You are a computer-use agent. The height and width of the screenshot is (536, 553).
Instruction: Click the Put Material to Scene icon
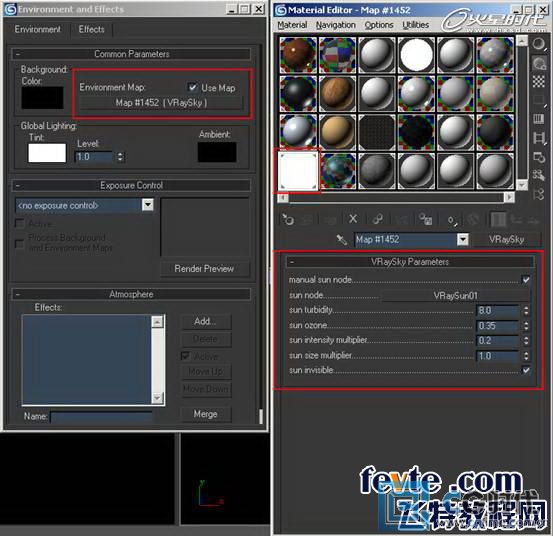click(307, 220)
